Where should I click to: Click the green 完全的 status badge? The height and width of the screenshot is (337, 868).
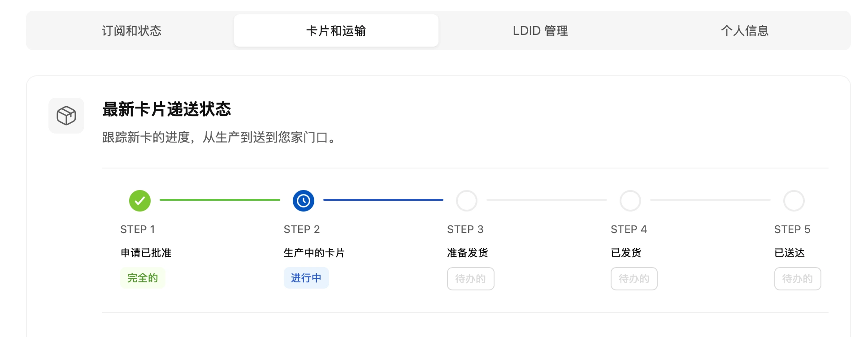pos(143,278)
